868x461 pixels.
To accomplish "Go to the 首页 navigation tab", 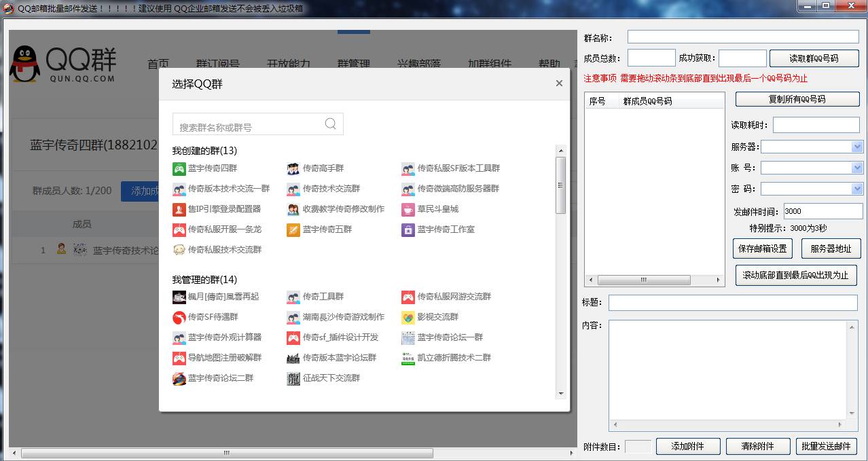I will click(x=158, y=64).
